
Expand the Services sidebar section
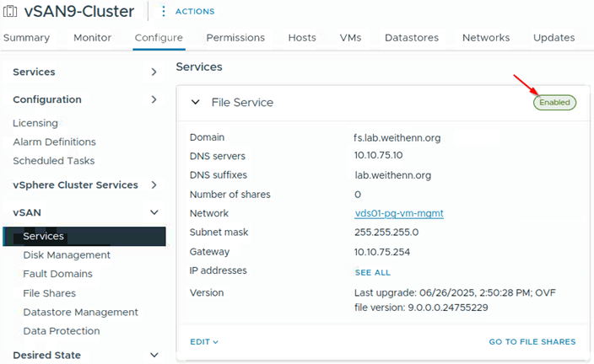point(154,72)
